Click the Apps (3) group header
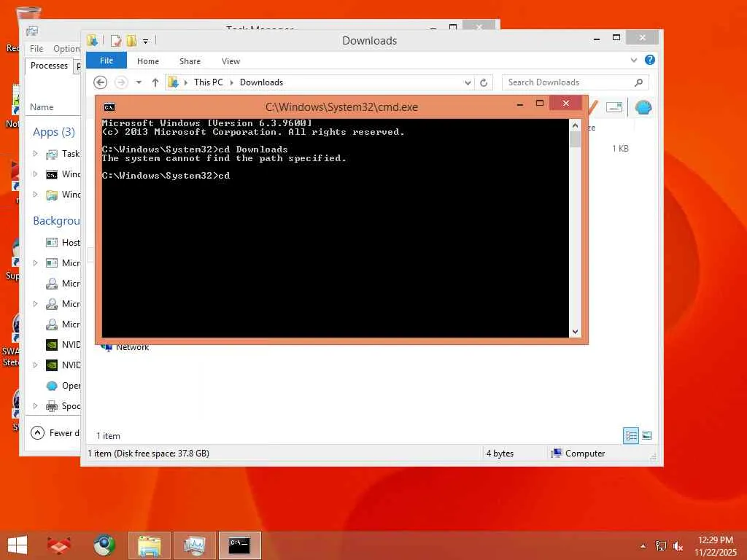Viewport: 747px width, 560px height. (x=53, y=132)
